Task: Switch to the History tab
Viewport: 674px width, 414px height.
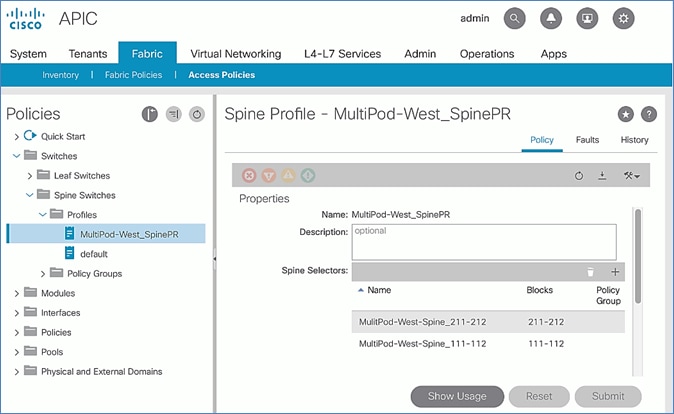Action: pos(634,140)
